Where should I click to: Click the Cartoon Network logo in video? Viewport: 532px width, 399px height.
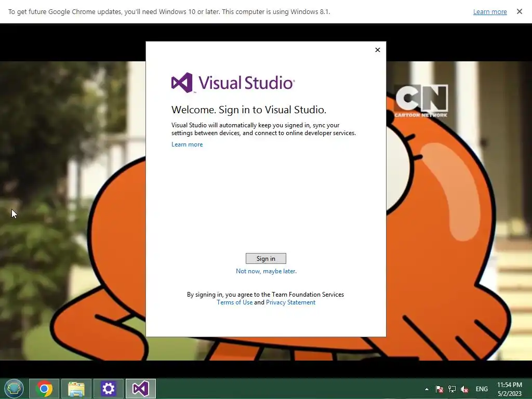[421, 101]
